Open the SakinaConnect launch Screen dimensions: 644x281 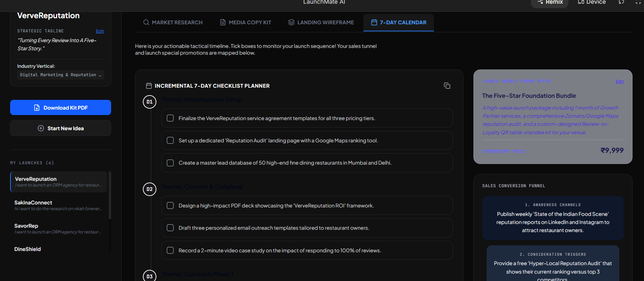(x=59, y=205)
